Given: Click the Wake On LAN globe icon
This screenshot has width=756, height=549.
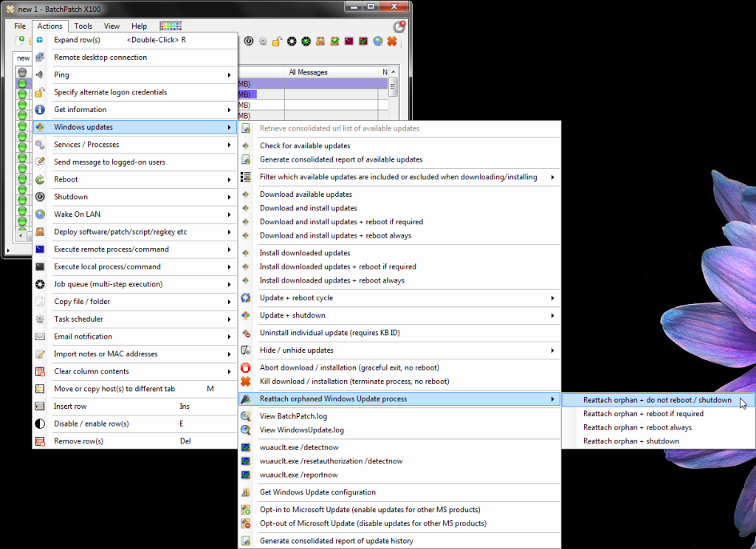Looking at the screenshot, I should tap(40, 214).
